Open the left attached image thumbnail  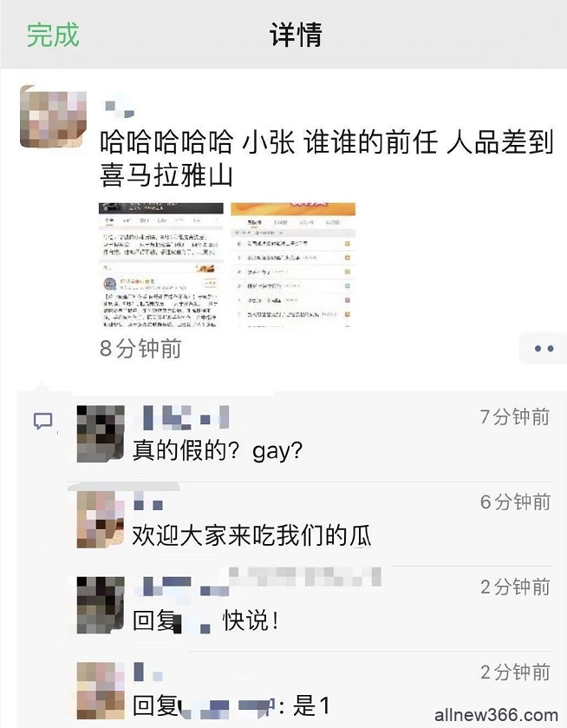[x=161, y=266]
